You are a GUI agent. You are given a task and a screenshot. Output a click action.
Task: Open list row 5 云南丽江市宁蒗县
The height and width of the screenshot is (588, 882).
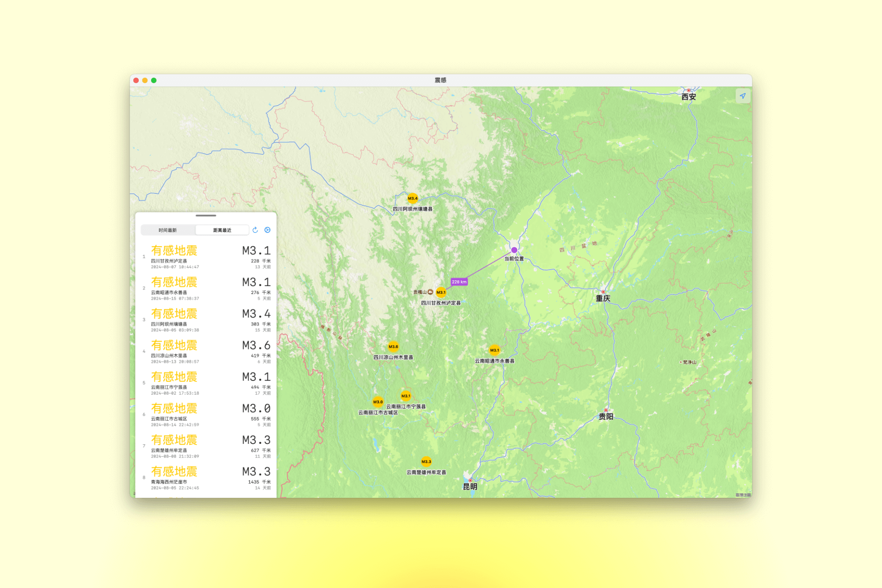click(x=206, y=383)
